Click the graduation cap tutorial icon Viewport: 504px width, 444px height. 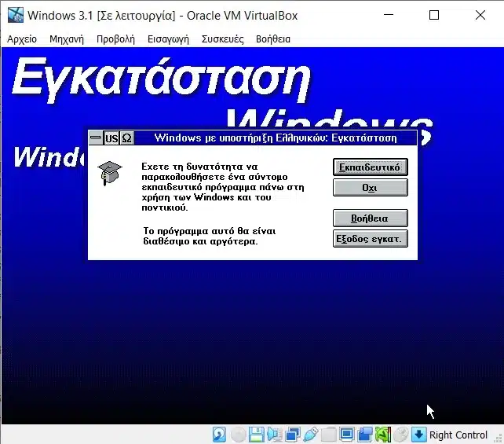click(110, 173)
